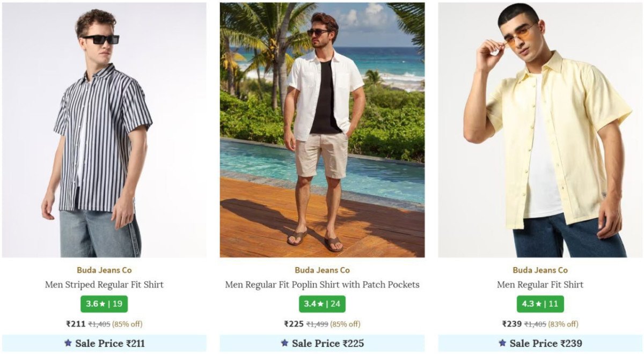
Task: Click the 3.6 star rating badge
Action: tap(104, 304)
